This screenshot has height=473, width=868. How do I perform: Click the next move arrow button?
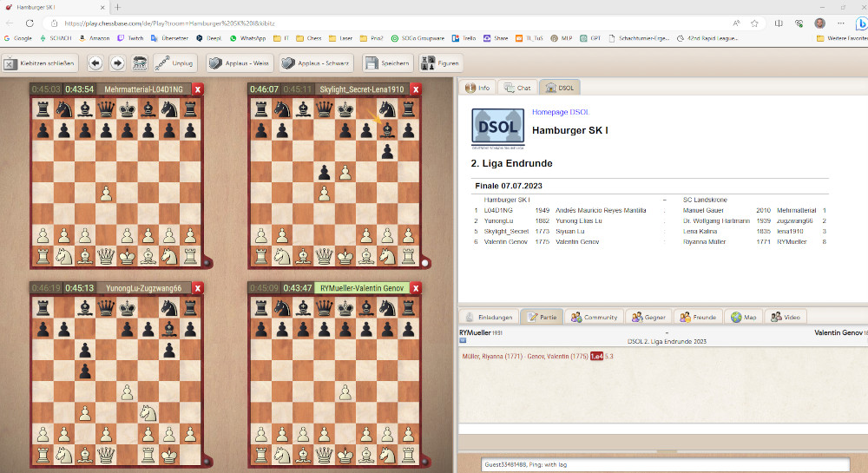pos(117,62)
